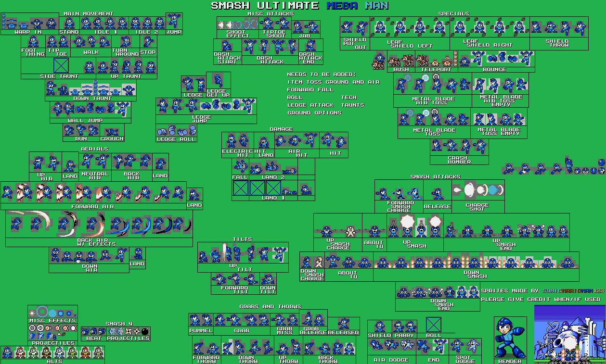Select the LEDGE GET UP sprite
606x364 pixels.
pyautogui.click(x=218, y=80)
